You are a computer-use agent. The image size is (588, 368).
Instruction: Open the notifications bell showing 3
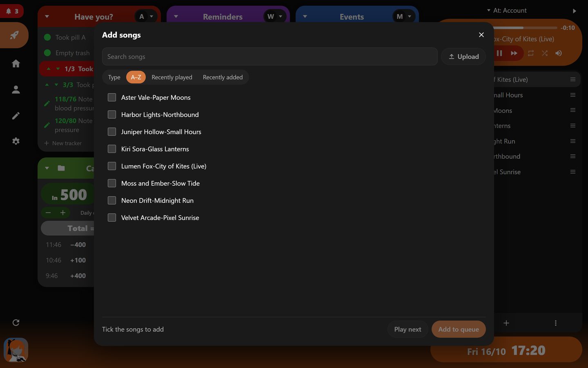tap(11, 11)
